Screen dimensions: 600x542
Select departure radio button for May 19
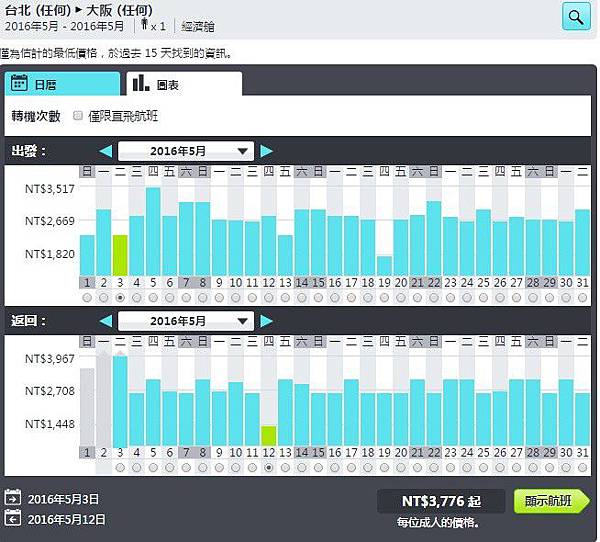(x=384, y=297)
